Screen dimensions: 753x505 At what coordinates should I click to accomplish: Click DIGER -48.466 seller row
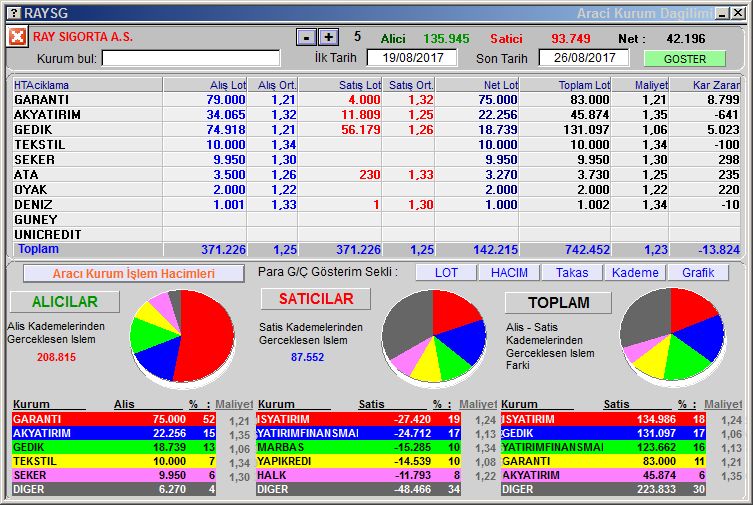point(358,489)
